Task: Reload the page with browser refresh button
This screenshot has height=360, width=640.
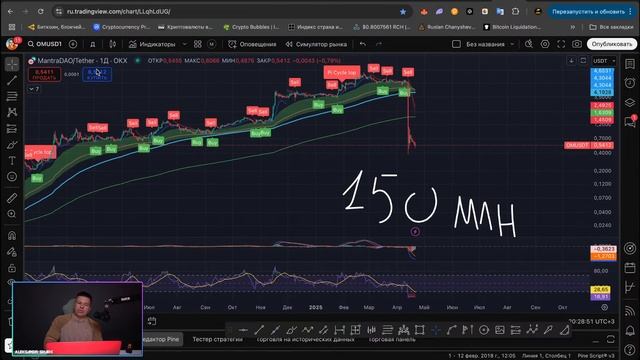Action: pyautogui.click(x=40, y=11)
